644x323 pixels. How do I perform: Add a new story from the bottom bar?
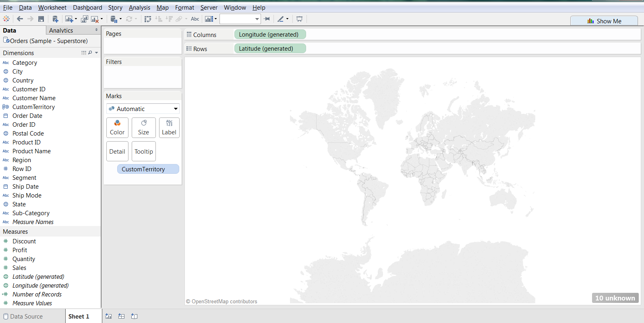[135, 316]
